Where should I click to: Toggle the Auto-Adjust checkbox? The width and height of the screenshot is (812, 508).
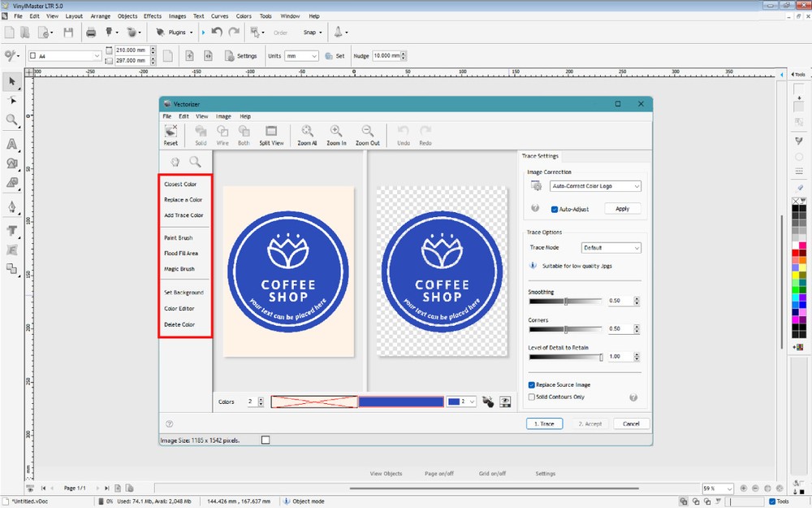555,208
